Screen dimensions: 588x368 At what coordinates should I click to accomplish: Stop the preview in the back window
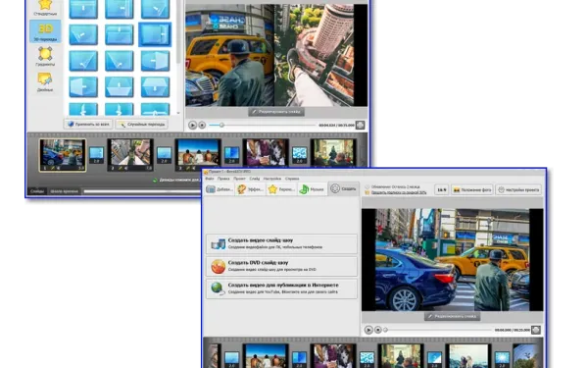(202, 125)
